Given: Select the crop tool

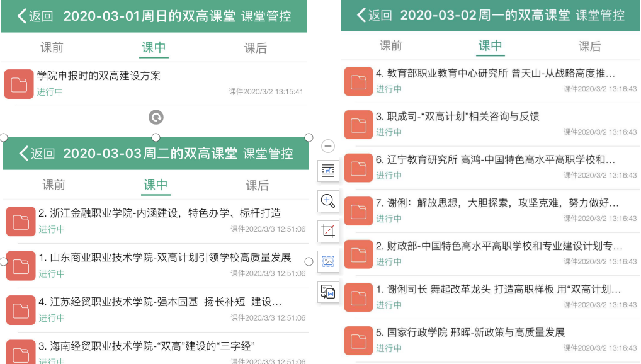Looking at the screenshot, I should point(328,231).
